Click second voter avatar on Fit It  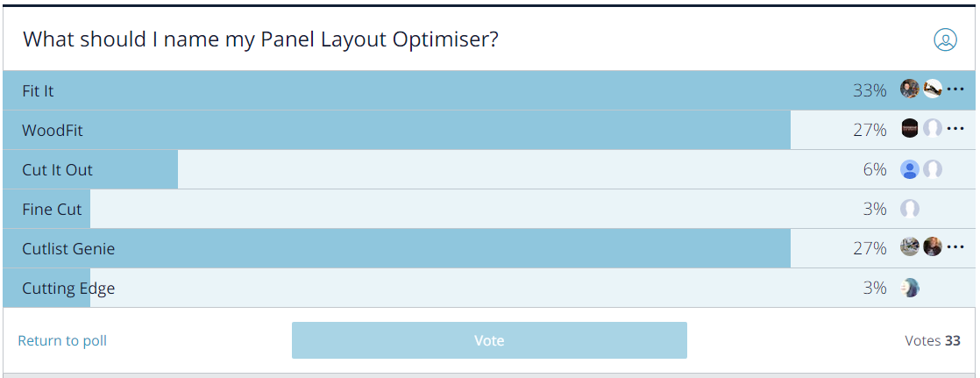[933, 89]
